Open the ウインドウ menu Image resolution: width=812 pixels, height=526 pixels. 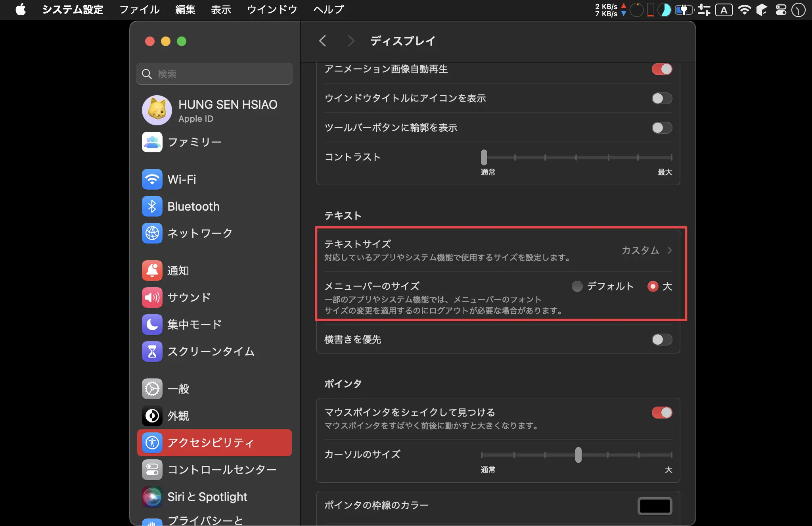[272, 10]
